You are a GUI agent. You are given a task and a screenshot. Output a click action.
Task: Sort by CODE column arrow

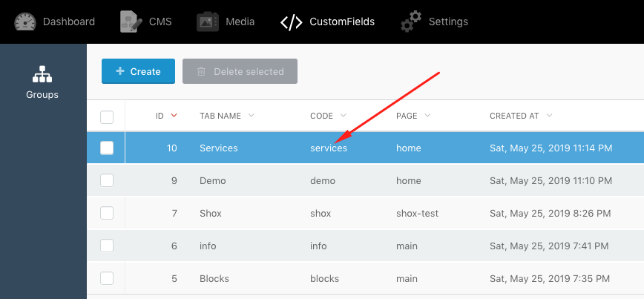point(344,116)
